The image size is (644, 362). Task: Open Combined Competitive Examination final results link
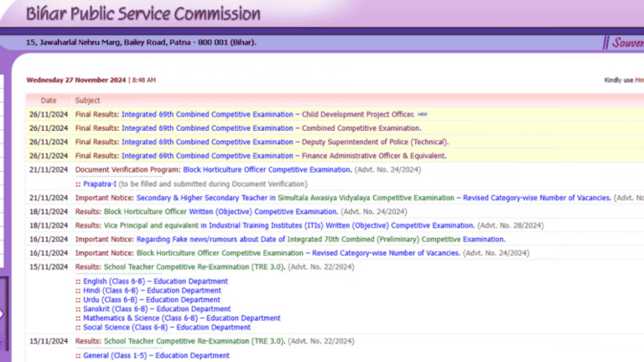[271, 128]
